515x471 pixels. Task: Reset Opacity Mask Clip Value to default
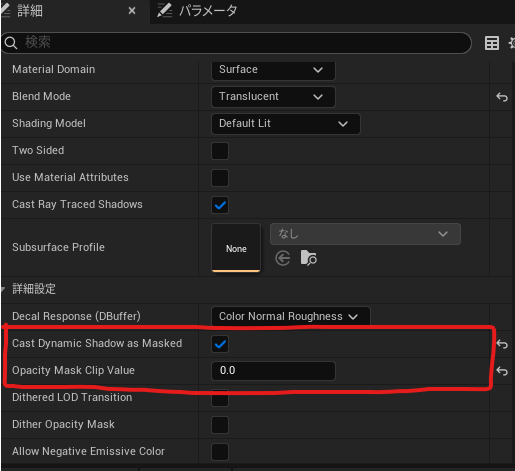502,371
